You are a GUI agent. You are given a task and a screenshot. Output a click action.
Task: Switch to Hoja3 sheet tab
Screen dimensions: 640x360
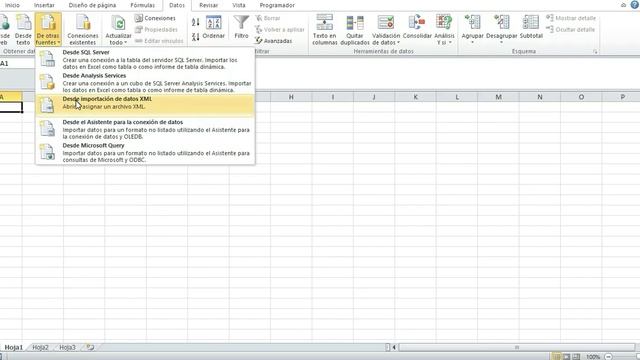pyautogui.click(x=67, y=347)
